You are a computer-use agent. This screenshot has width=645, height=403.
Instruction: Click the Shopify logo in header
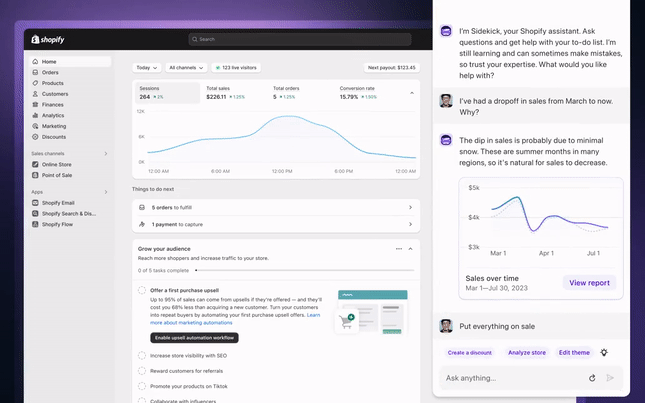point(48,39)
